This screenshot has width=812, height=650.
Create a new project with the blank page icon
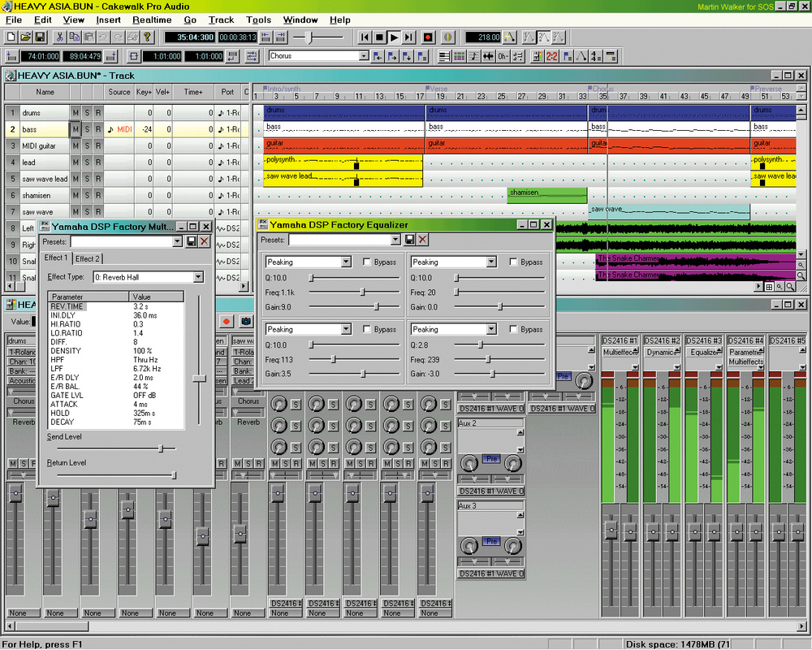(x=11, y=37)
